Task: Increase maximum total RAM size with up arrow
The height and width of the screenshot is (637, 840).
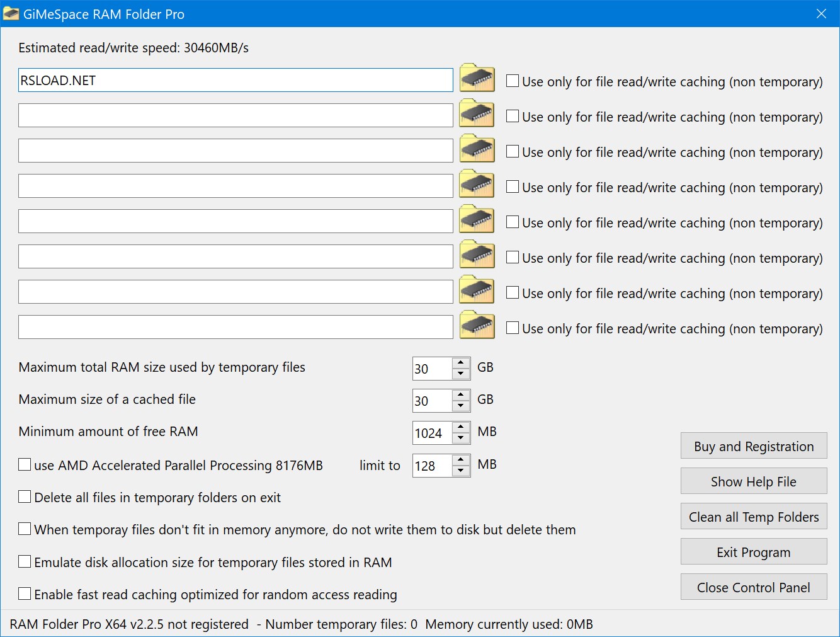Action: [x=461, y=363]
